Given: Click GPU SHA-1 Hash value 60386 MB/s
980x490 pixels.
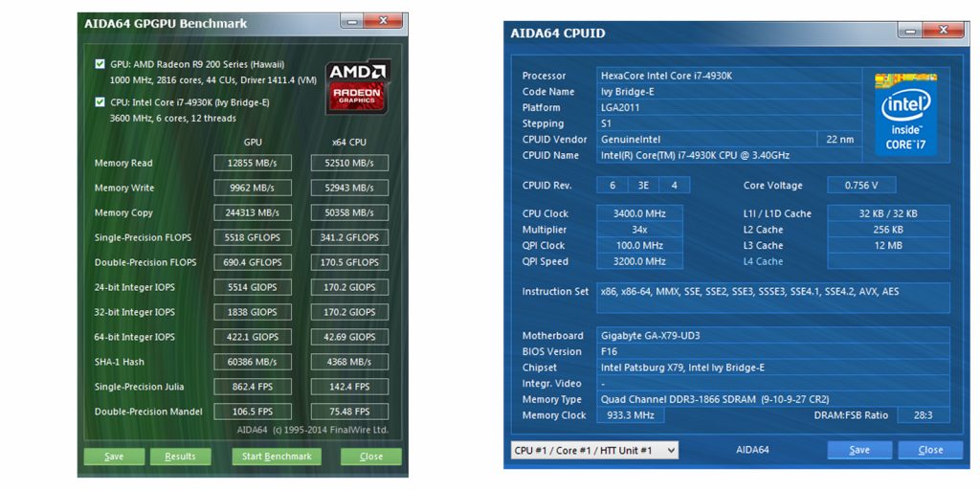Looking at the screenshot, I should click(x=253, y=362).
